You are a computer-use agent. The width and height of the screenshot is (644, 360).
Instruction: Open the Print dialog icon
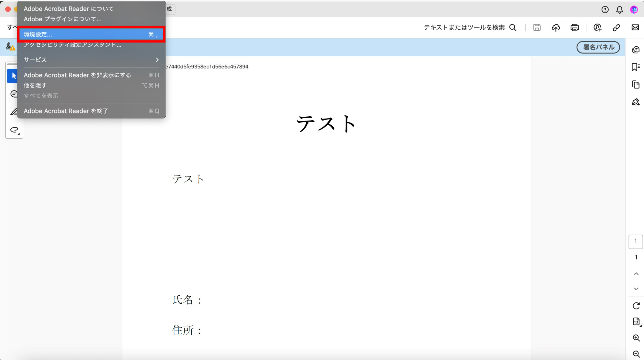pos(575,27)
